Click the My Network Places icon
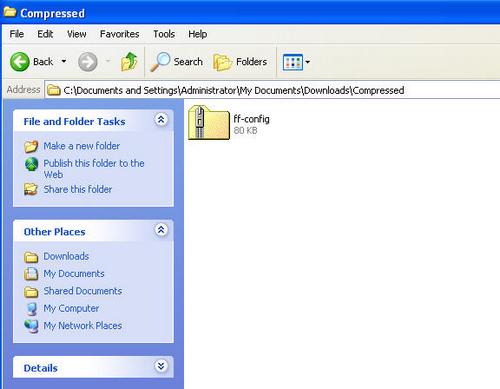The height and width of the screenshot is (389, 500). pyautogui.click(x=31, y=326)
